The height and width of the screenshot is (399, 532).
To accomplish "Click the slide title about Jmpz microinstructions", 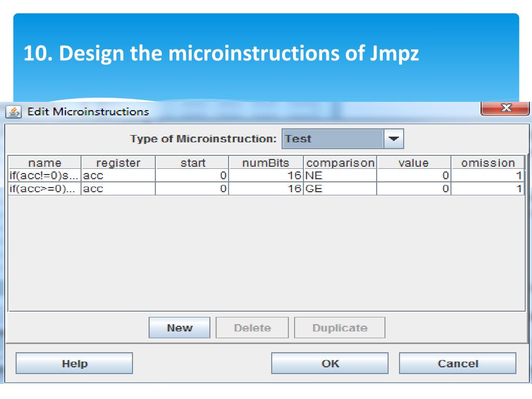I will [221, 54].
